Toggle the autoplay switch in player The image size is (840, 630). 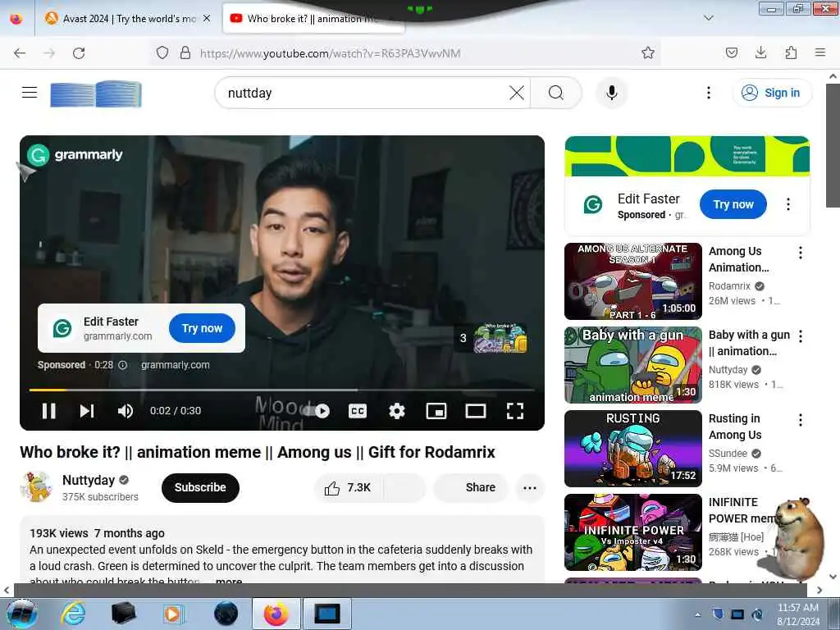coord(316,411)
